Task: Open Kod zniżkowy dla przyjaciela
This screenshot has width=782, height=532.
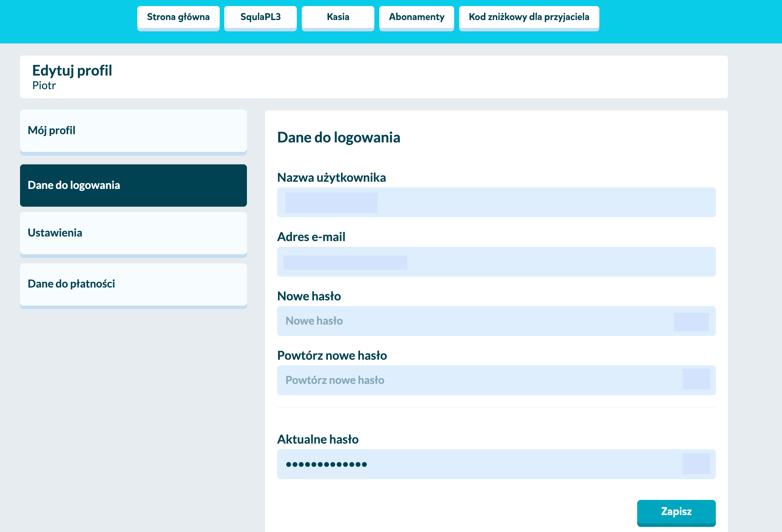Action: pos(529,18)
